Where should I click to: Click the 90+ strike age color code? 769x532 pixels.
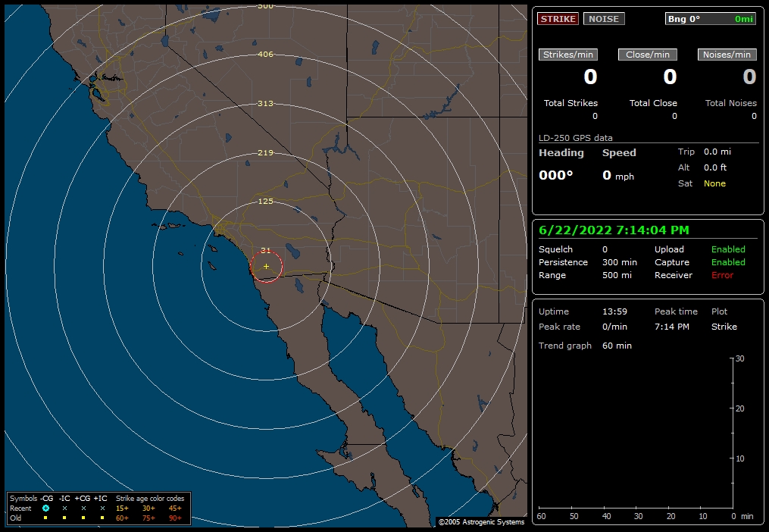click(x=175, y=518)
